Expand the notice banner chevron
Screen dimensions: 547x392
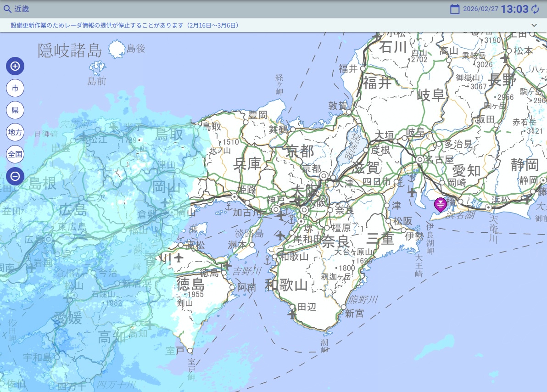tap(534, 25)
